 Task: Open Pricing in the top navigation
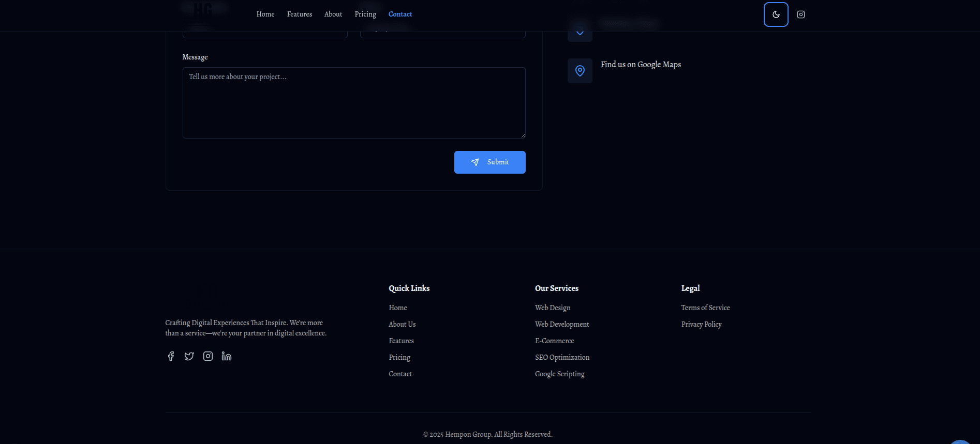click(x=365, y=14)
